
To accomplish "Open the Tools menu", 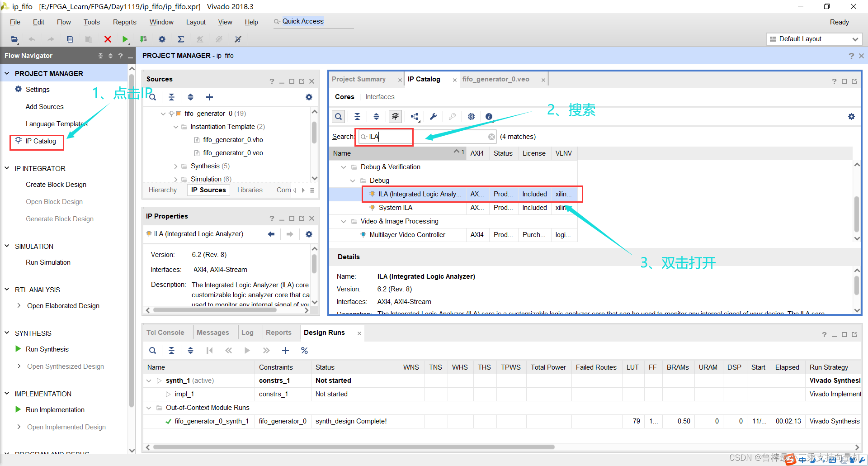I will (x=91, y=22).
